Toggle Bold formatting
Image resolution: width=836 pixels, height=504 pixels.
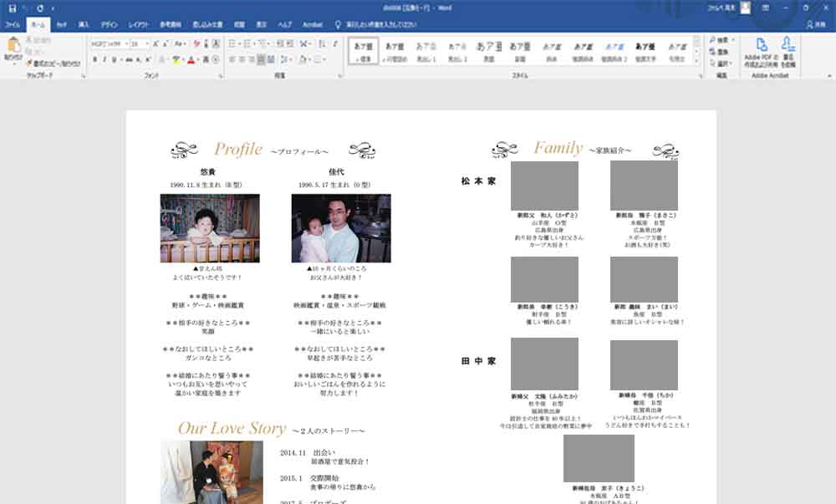94,60
